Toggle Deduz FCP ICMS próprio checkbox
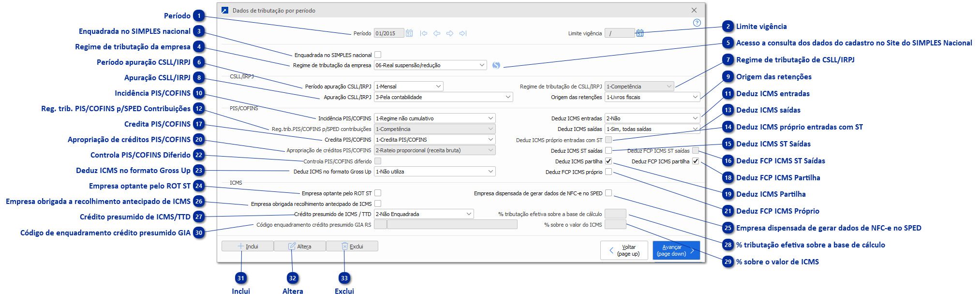The image size is (980, 304). click(x=609, y=172)
